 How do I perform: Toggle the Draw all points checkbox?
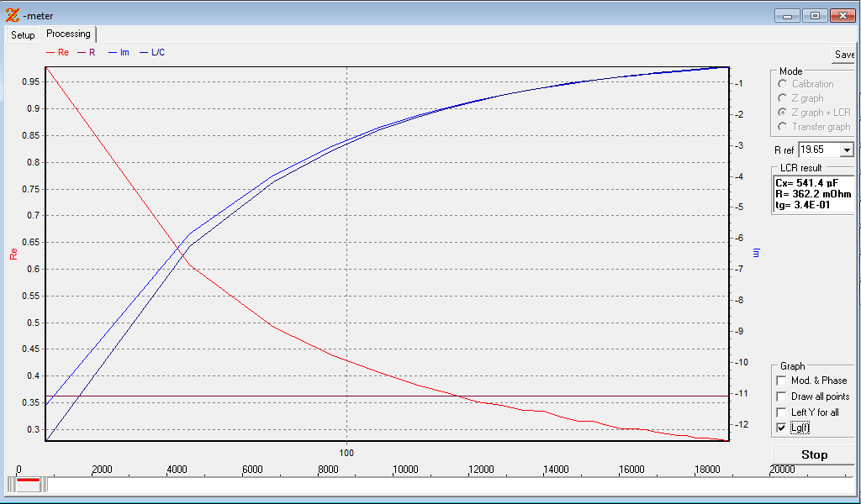[781, 396]
